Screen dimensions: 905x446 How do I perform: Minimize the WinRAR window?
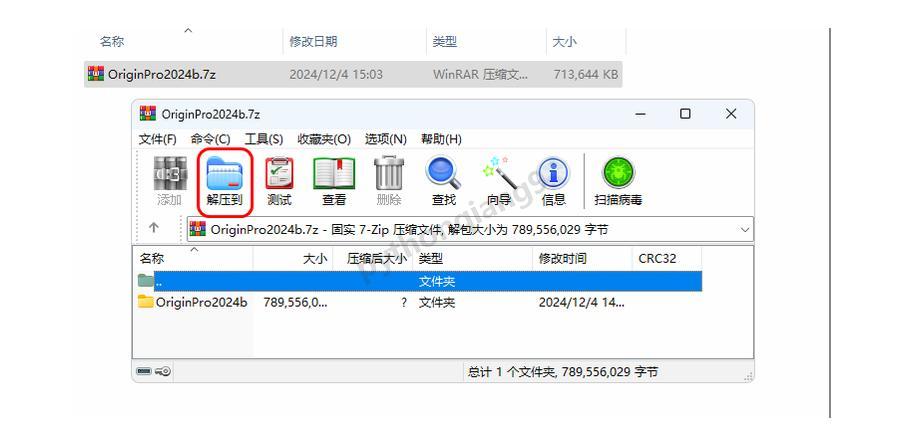click(x=641, y=114)
